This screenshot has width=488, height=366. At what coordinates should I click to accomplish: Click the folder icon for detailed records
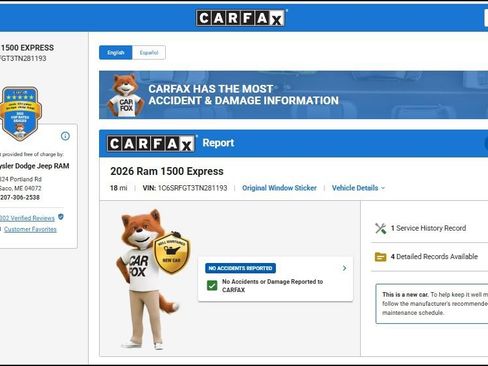click(x=380, y=257)
